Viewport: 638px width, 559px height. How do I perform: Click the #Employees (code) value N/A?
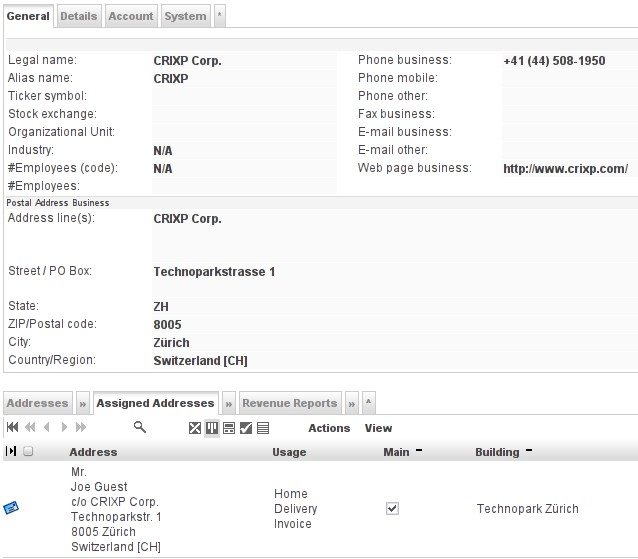point(163,168)
